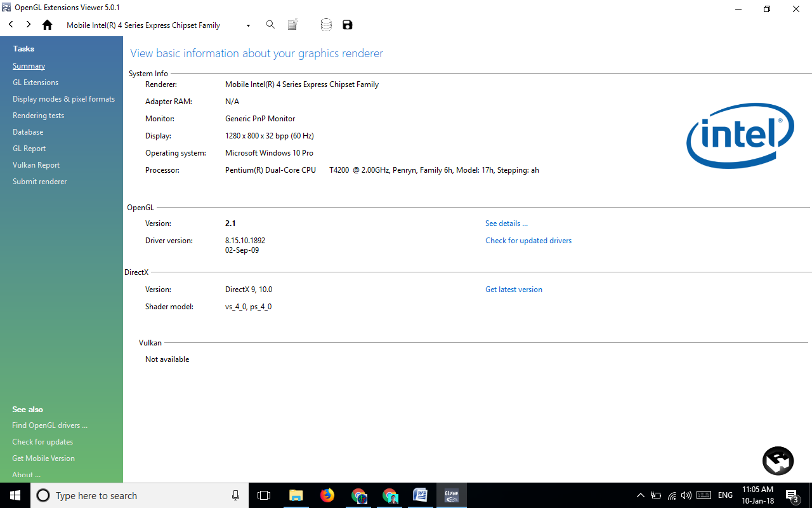812x508 pixels.
Task: Open the Action Center notifications icon
Action: click(792, 495)
